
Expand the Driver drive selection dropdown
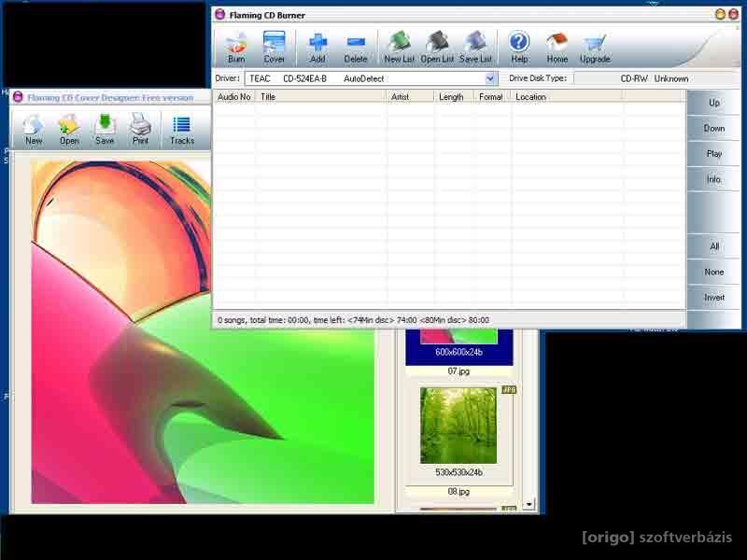[490, 78]
